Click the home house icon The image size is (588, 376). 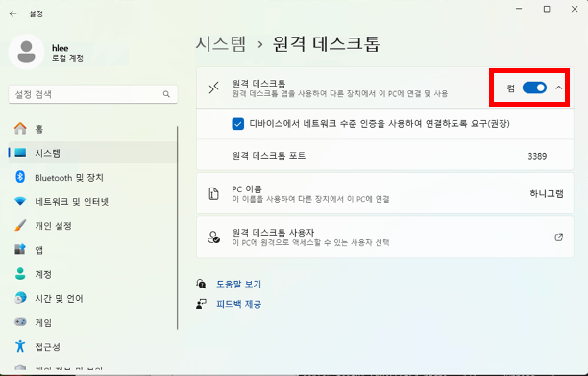point(20,128)
